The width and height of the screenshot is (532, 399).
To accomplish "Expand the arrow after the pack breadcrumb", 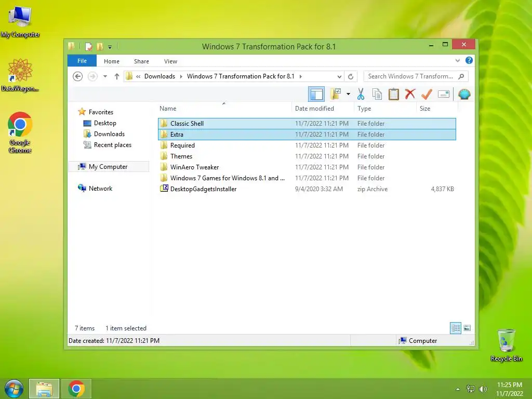I will pos(301,76).
